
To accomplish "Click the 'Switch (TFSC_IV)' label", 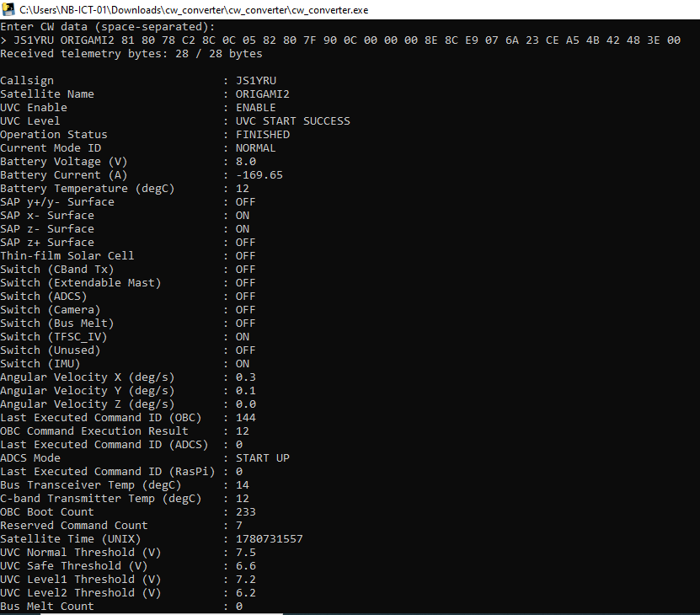I will [54, 337].
